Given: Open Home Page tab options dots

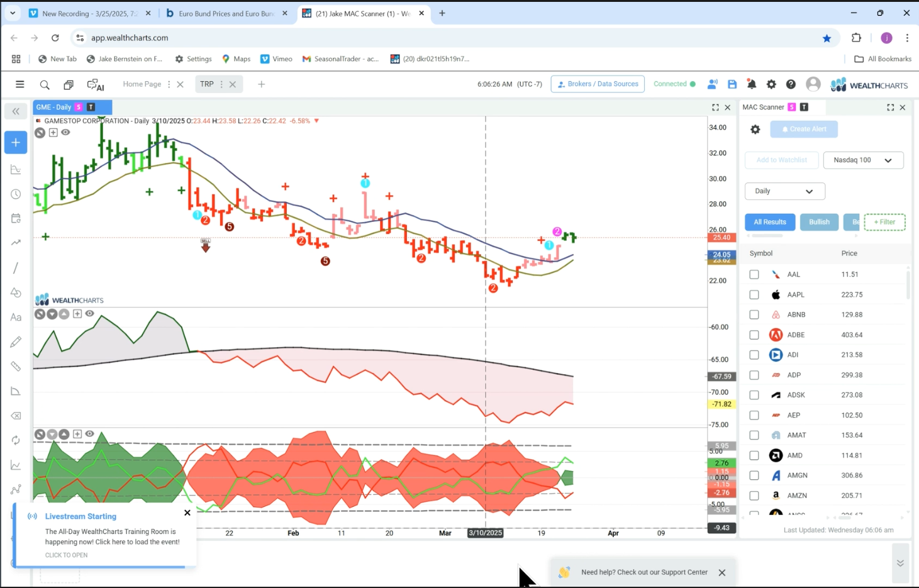Looking at the screenshot, I should (x=169, y=84).
